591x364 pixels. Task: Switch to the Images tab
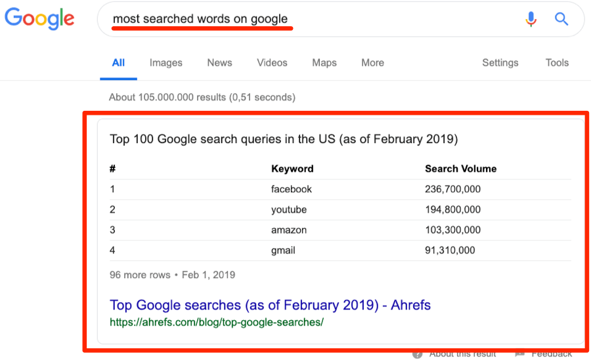tap(165, 63)
